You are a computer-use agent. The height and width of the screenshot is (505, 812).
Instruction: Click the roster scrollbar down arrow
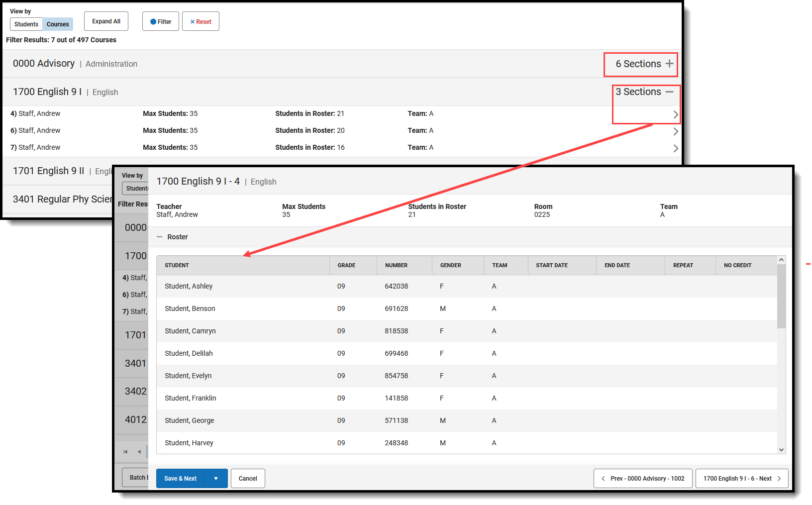pyautogui.click(x=782, y=450)
